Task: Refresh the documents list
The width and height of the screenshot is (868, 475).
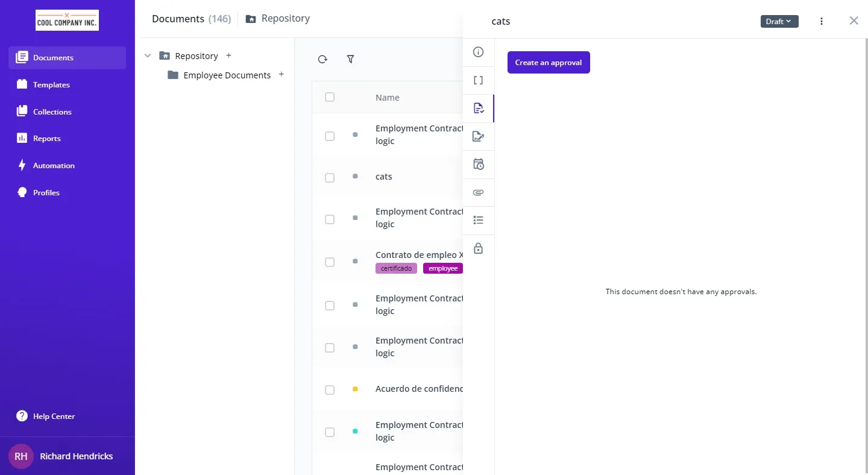Action: pos(322,59)
